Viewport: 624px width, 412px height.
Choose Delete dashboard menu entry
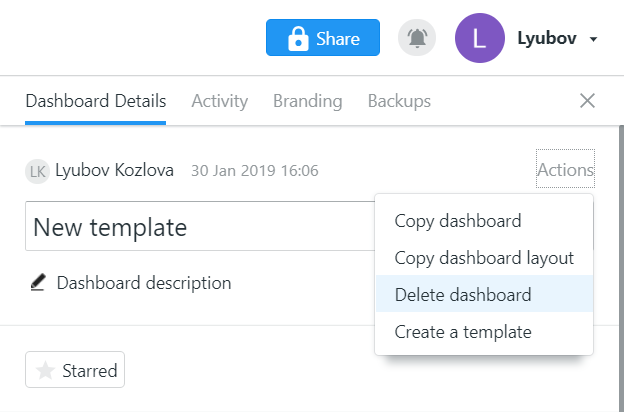point(484,294)
